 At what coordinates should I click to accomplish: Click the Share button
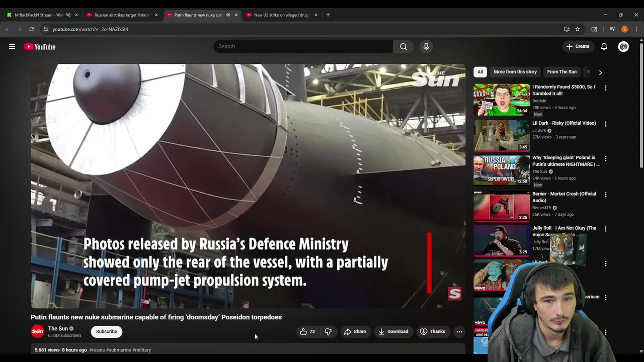(355, 331)
